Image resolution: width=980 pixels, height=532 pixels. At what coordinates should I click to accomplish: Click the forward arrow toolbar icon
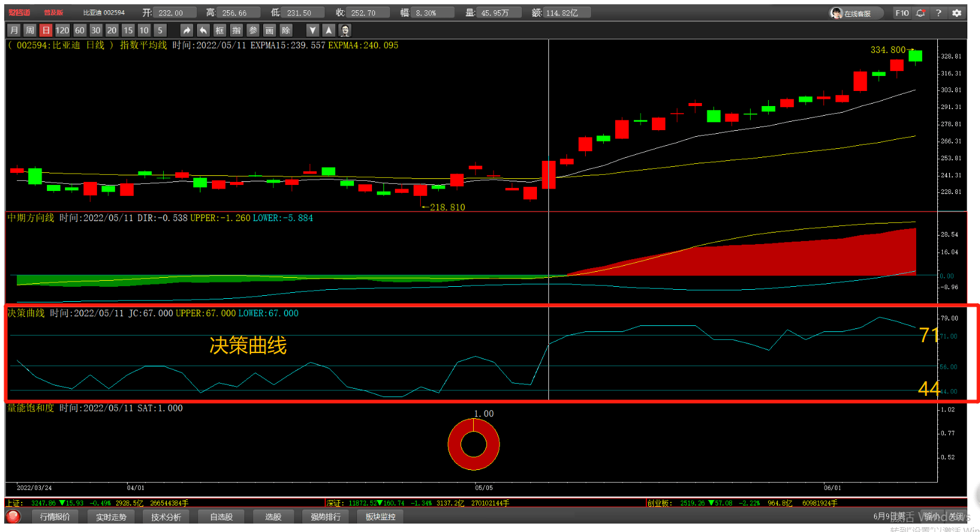coord(187,30)
